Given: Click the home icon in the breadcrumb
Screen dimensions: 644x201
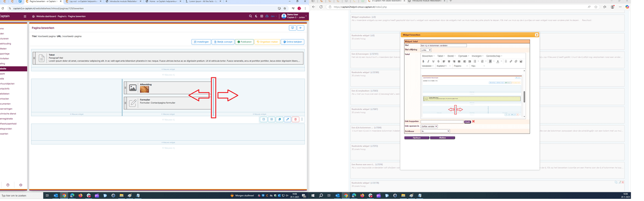Looking at the screenshot, I should coord(33,16).
